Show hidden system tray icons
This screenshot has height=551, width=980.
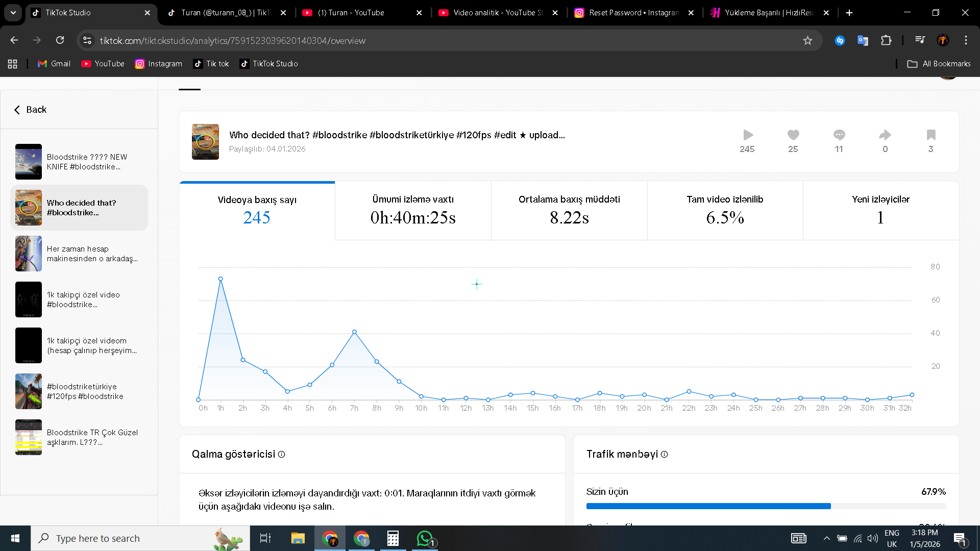click(826, 538)
